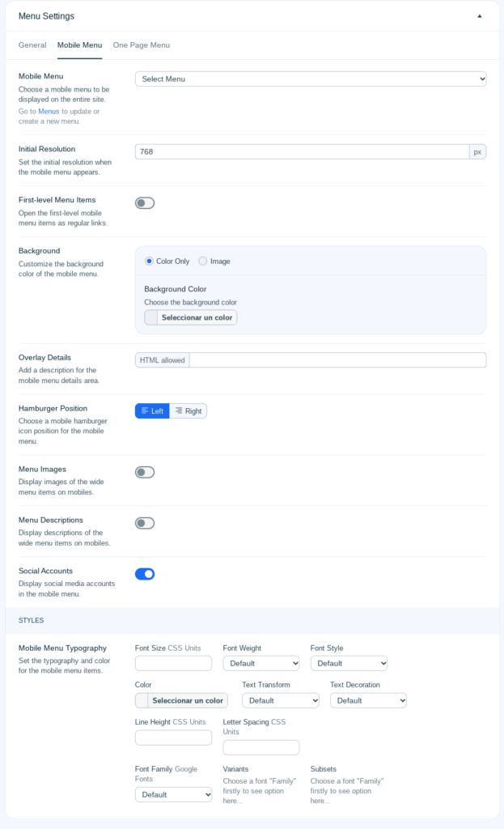
Task: Enable the Menu Descriptions switch
Action: click(x=145, y=523)
